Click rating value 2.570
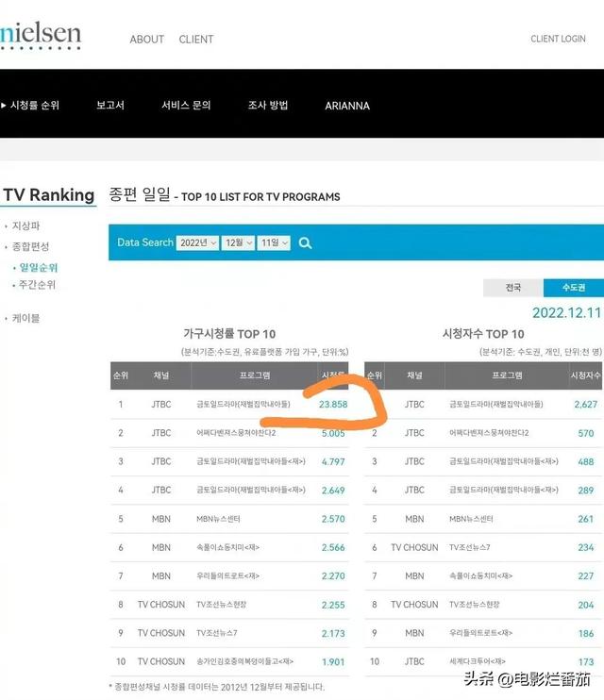This screenshot has height=700, width=604. pos(333,519)
